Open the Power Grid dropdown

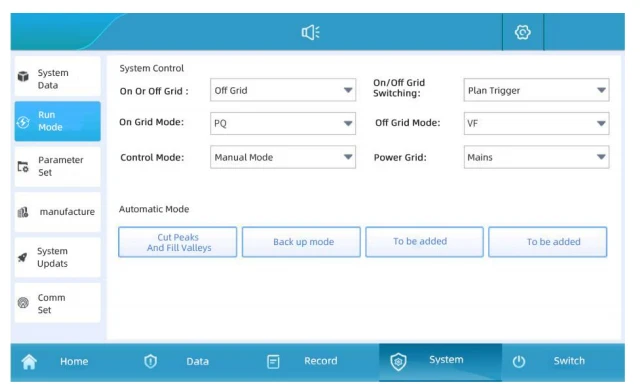[536, 157]
